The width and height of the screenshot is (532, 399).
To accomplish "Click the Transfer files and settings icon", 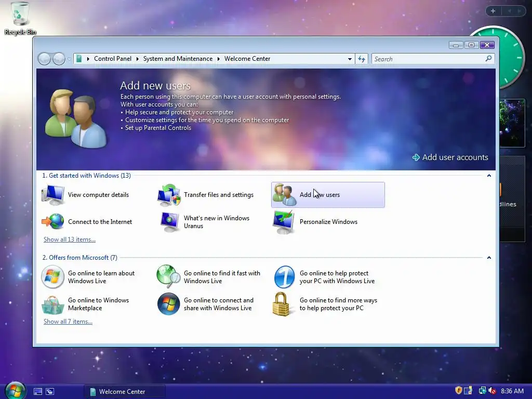I will point(169,195).
